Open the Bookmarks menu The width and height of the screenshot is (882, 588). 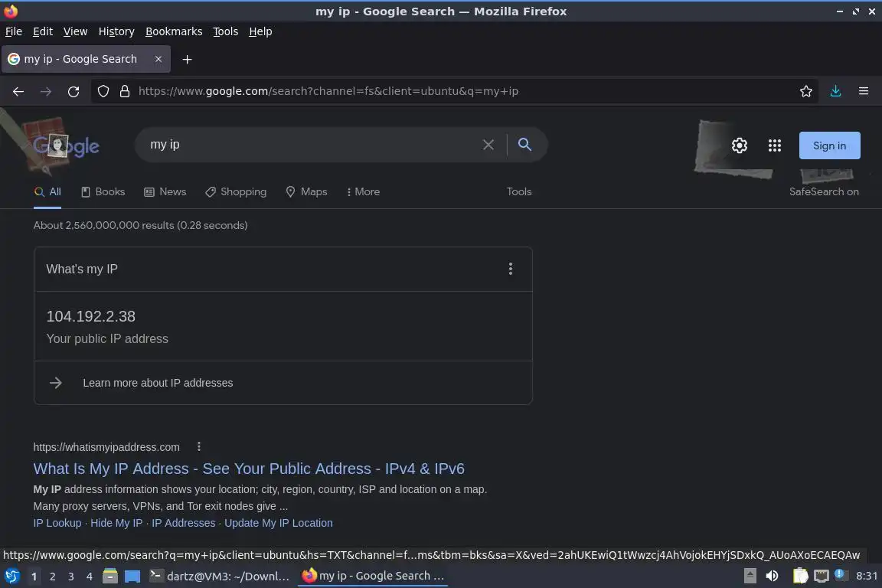[x=174, y=31]
